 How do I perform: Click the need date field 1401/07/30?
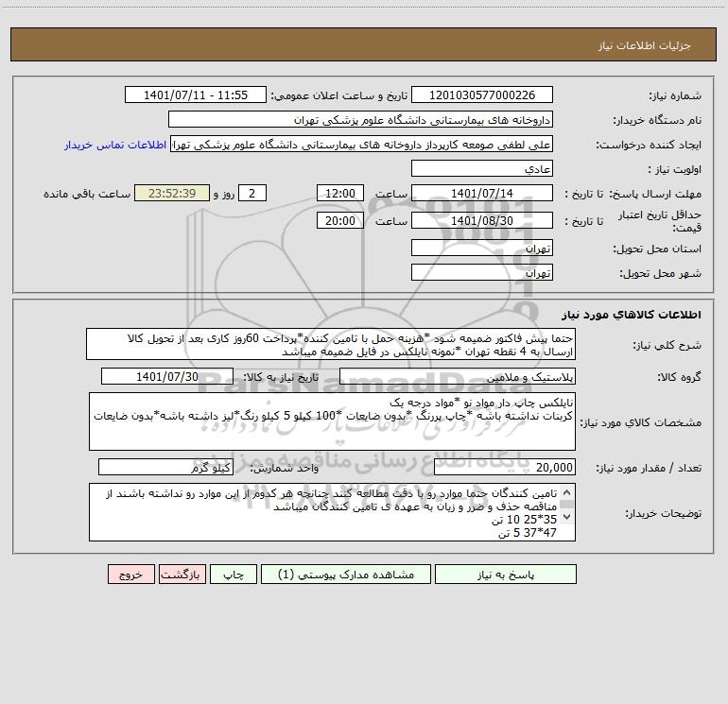click(167, 376)
